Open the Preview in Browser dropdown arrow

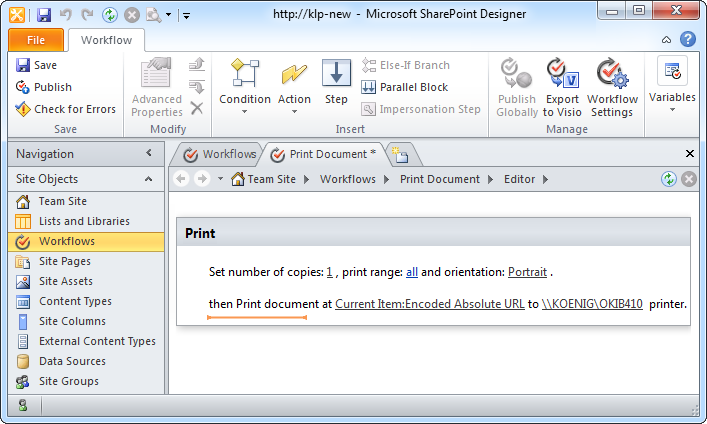pos(168,15)
